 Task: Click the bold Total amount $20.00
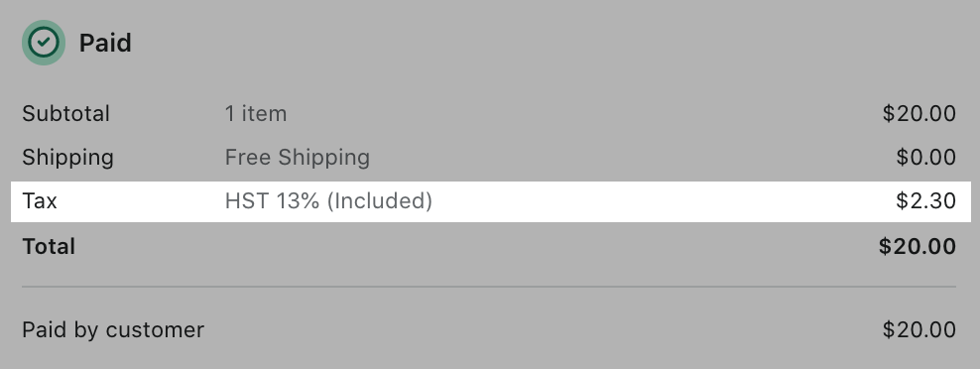[x=917, y=246]
